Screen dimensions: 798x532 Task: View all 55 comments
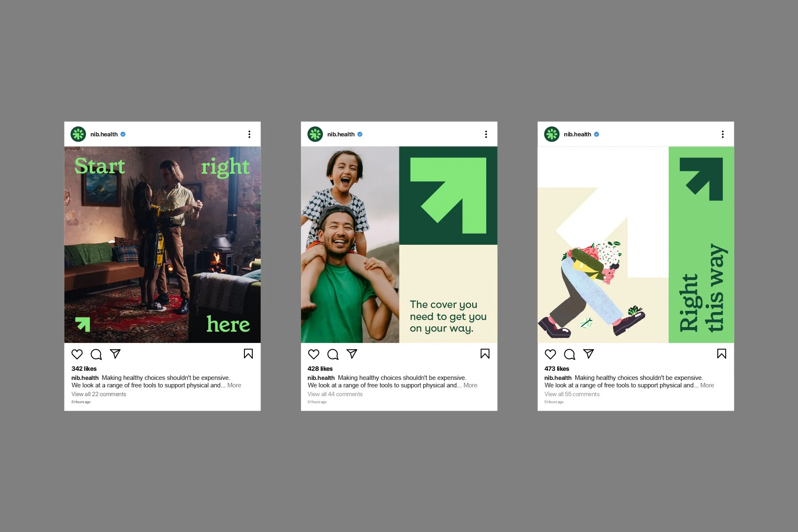coord(572,394)
